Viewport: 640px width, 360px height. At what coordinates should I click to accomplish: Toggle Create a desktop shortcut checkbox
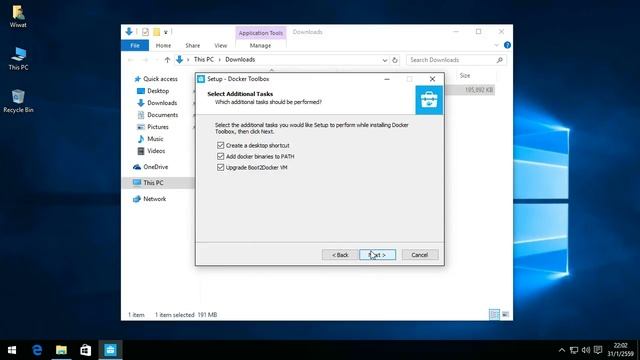(221, 145)
